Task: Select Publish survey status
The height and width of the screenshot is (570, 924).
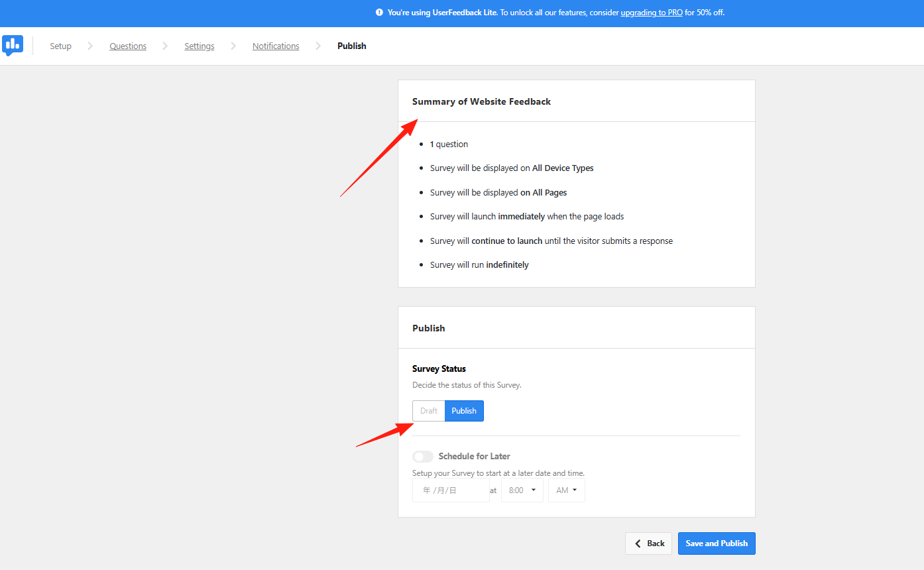Action: (x=463, y=410)
